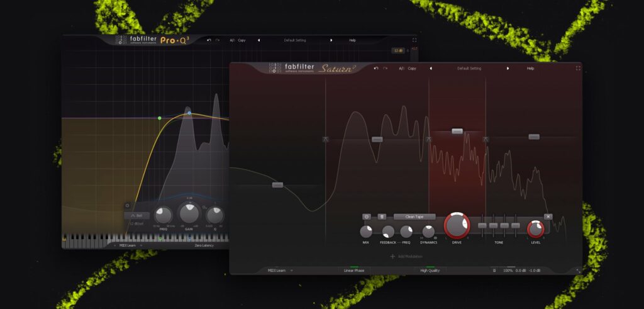The width and height of the screenshot is (644, 309).
Task: Toggle A/B state in Pro-Q 3
Action: click(x=232, y=40)
